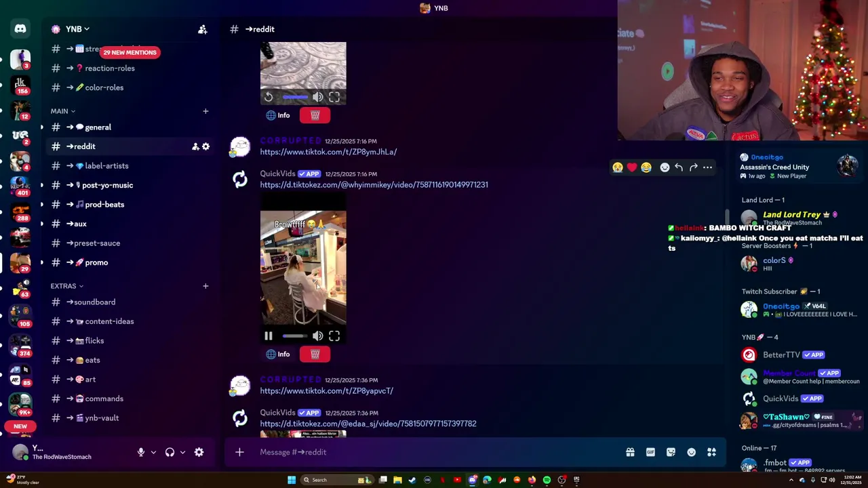Image resolution: width=868 pixels, height=488 pixels.
Task: Open the ynb-vault channel
Action: (x=129, y=418)
